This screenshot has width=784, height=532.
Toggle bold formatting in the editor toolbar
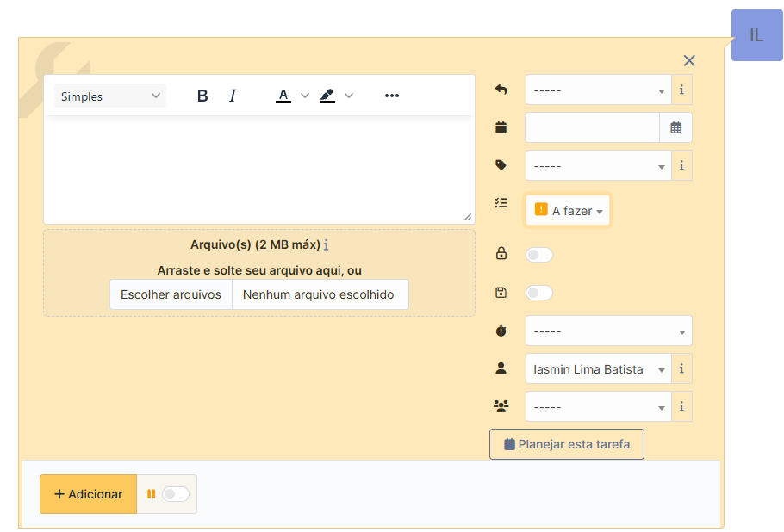coord(202,96)
